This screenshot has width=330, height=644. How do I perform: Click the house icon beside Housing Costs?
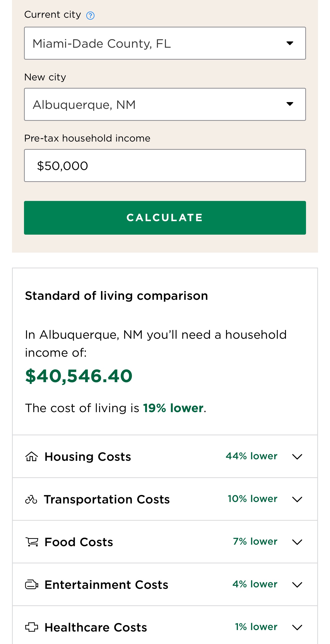31,457
